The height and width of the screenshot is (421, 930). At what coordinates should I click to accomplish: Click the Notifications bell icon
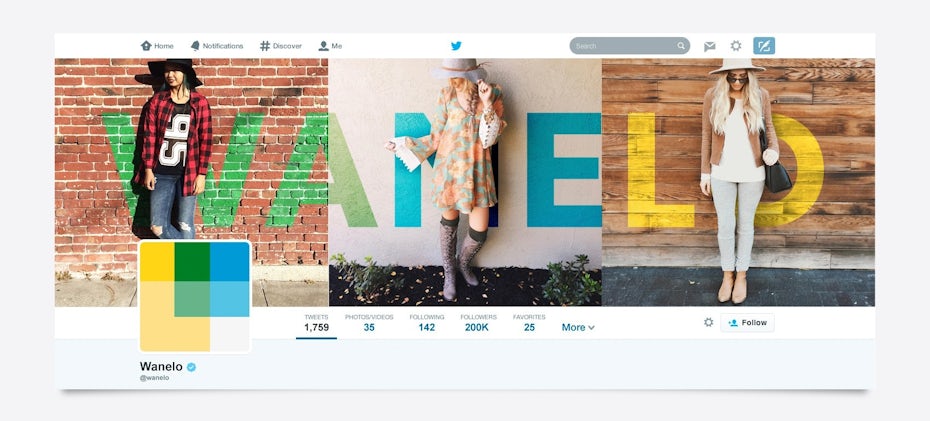[195, 46]
